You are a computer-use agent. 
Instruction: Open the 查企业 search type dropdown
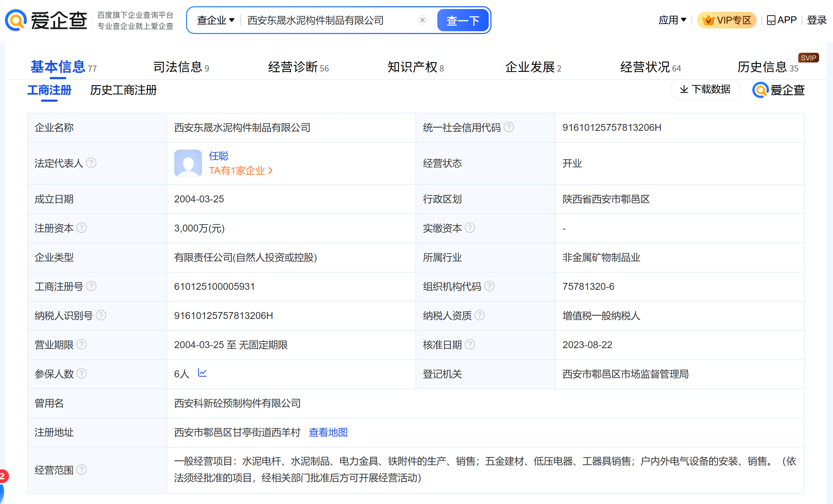[215, 20]
